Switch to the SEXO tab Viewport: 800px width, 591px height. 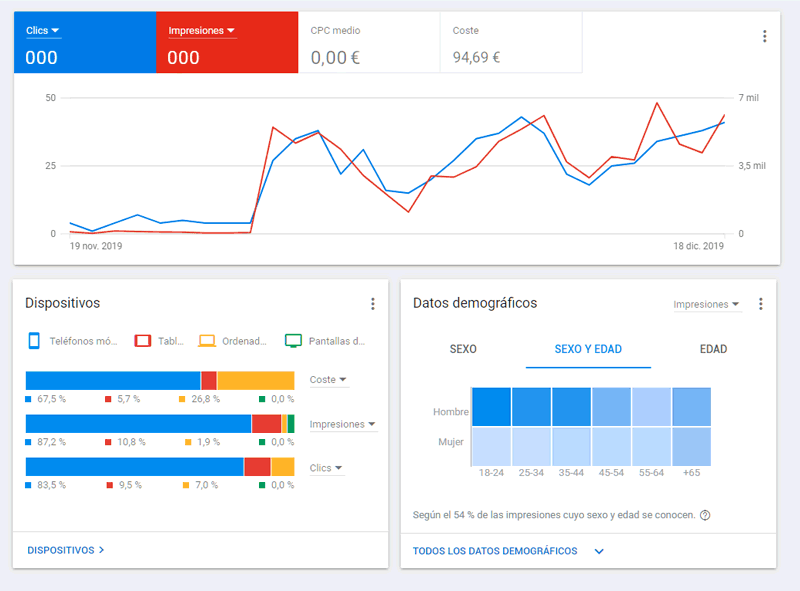tap(463, 349)
